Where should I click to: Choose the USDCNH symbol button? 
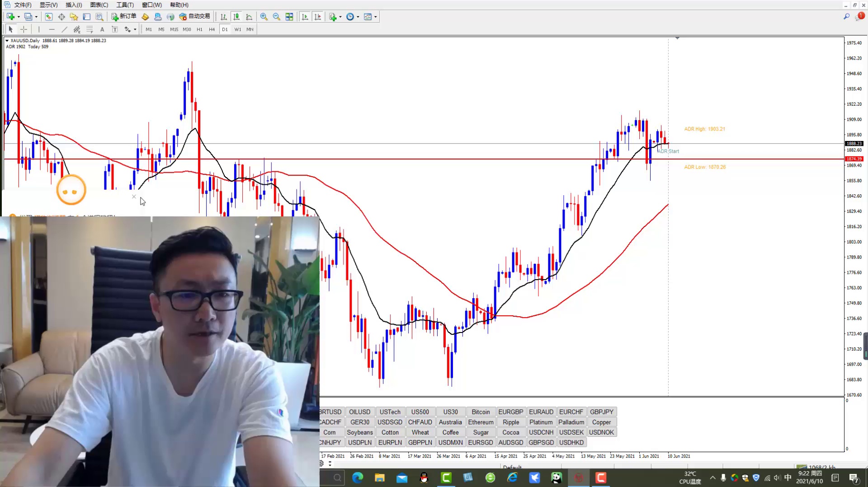[541, 432]
